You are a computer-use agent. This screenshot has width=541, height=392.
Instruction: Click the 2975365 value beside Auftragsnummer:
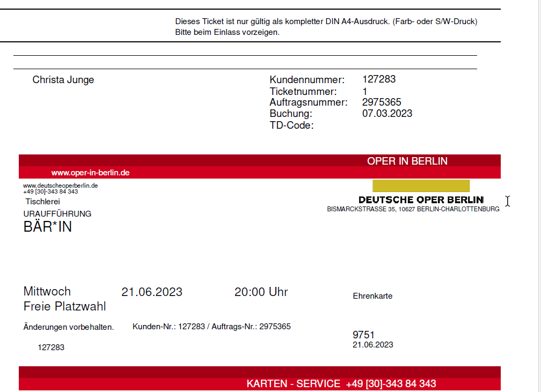382,102
